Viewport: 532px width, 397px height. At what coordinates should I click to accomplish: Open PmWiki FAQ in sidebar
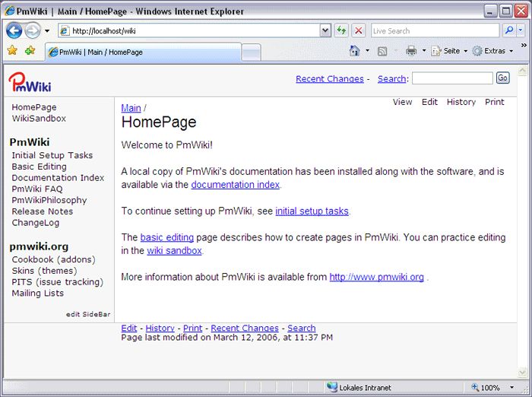point(37,189)
